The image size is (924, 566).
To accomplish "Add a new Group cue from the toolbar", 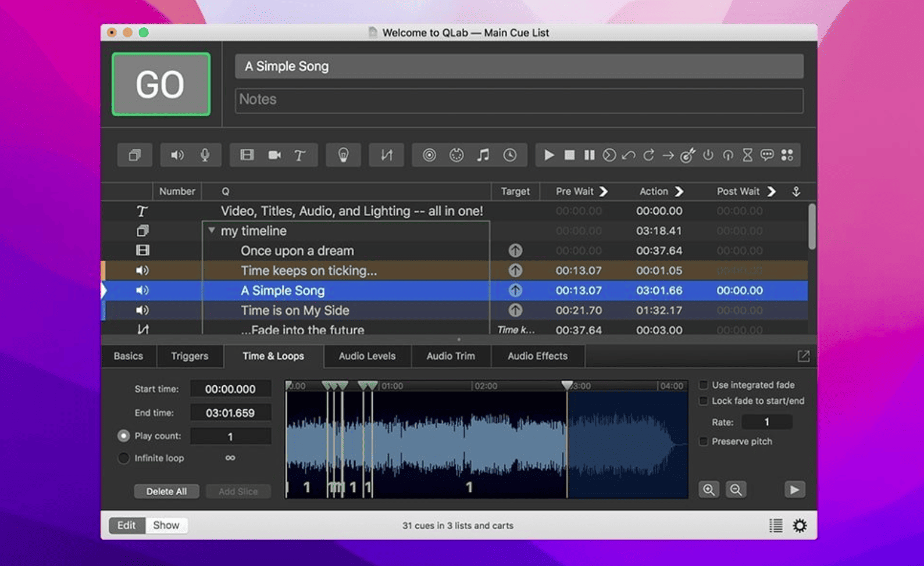I will click(134, 155).
